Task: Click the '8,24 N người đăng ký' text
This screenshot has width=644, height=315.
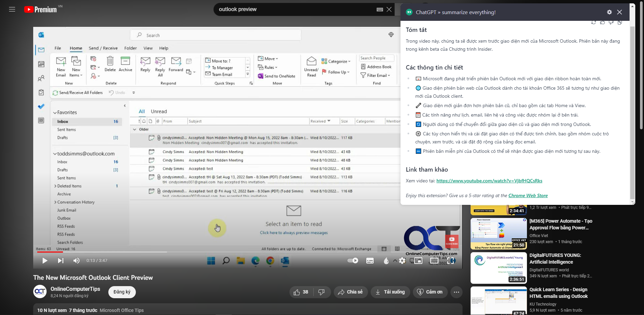Action: tap(69, 296)
